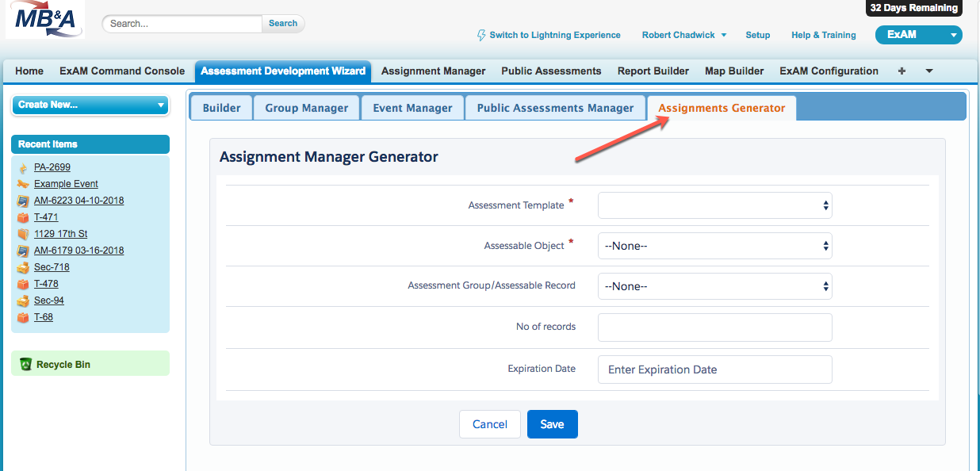Click the icon beside AM-6179 03-16-2018
This screenshot has height=471, width=980.
tap(23, 251)
